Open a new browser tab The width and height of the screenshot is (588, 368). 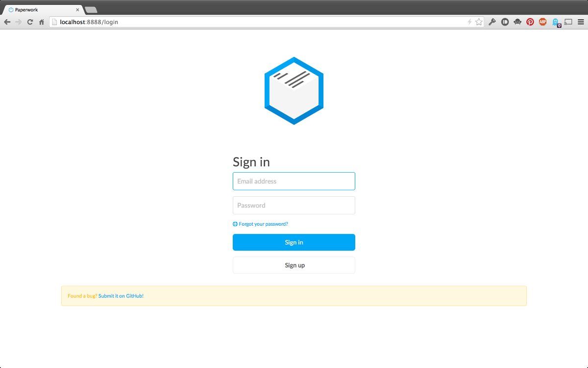click(91, 10)
